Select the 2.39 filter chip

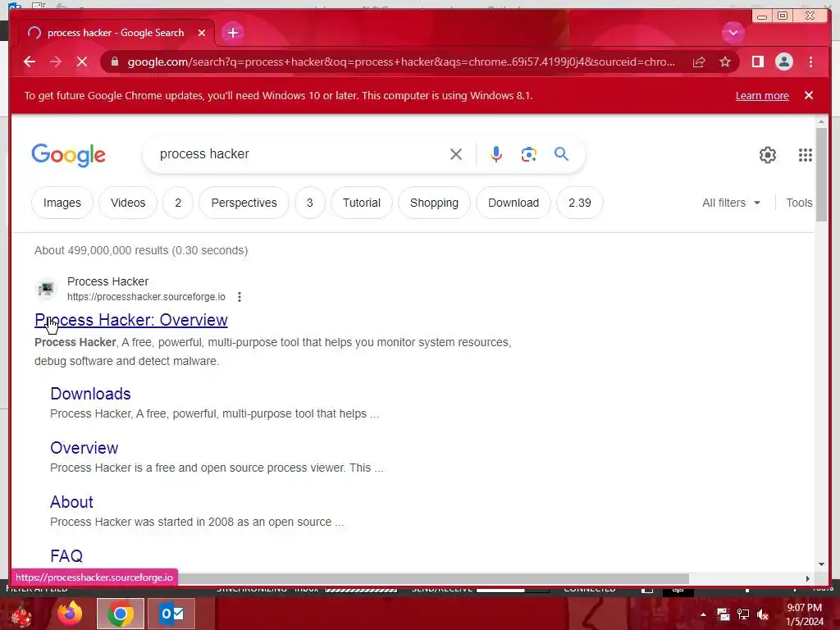(x=580, y=203)
